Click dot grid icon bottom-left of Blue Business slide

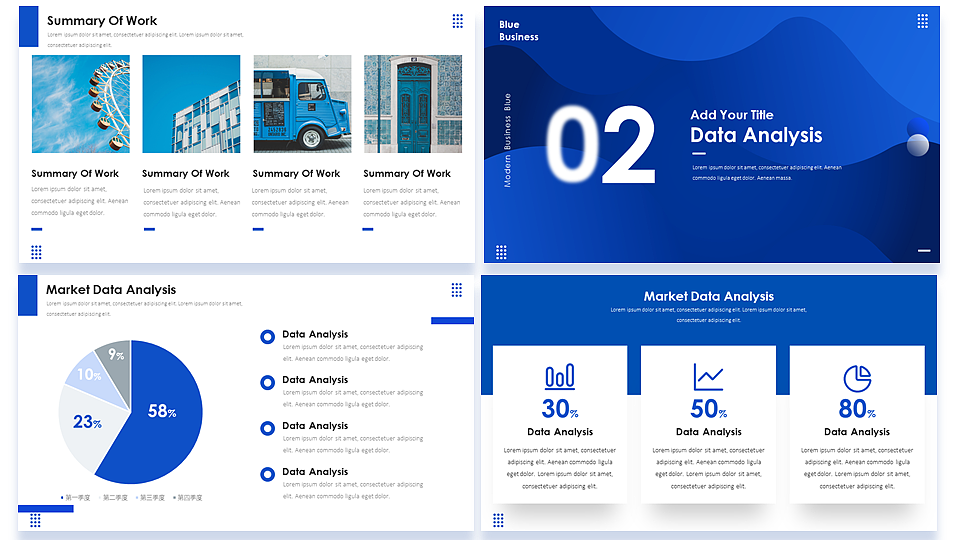(501, 252)
